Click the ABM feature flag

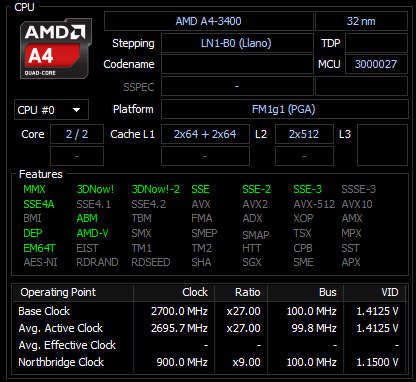tap(87, 218)
